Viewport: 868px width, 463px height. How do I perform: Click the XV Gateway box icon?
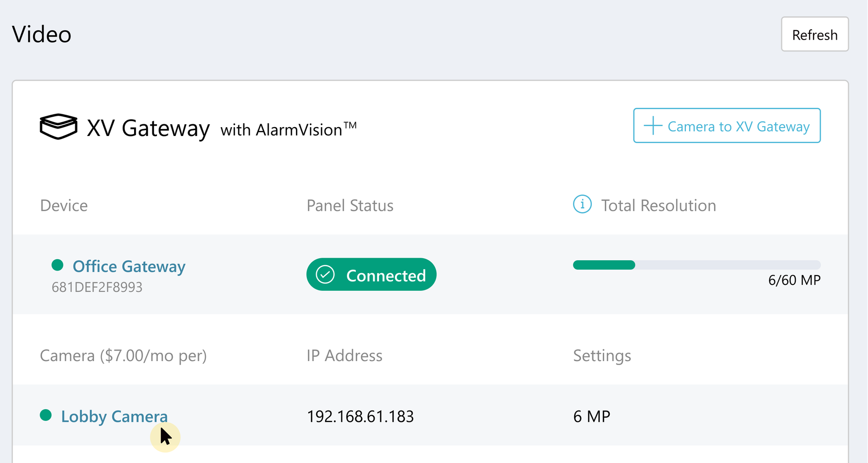point(58,127)
